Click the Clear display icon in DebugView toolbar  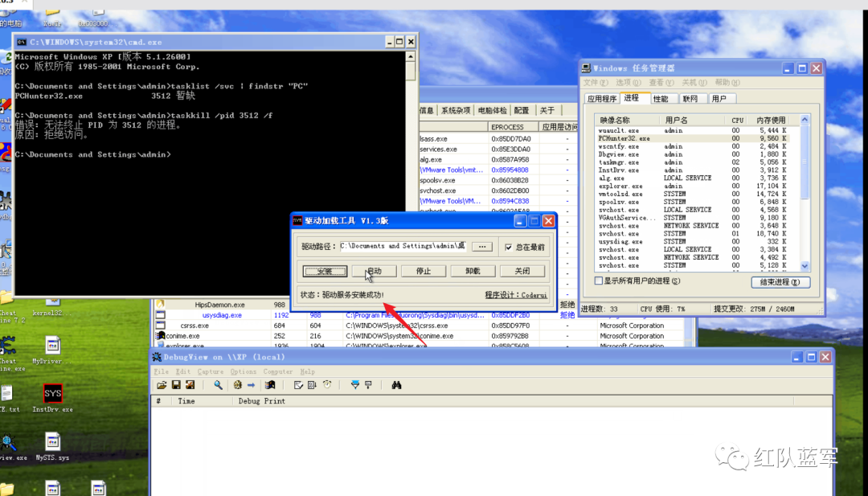pyautogui.click(x=298, y=385)
